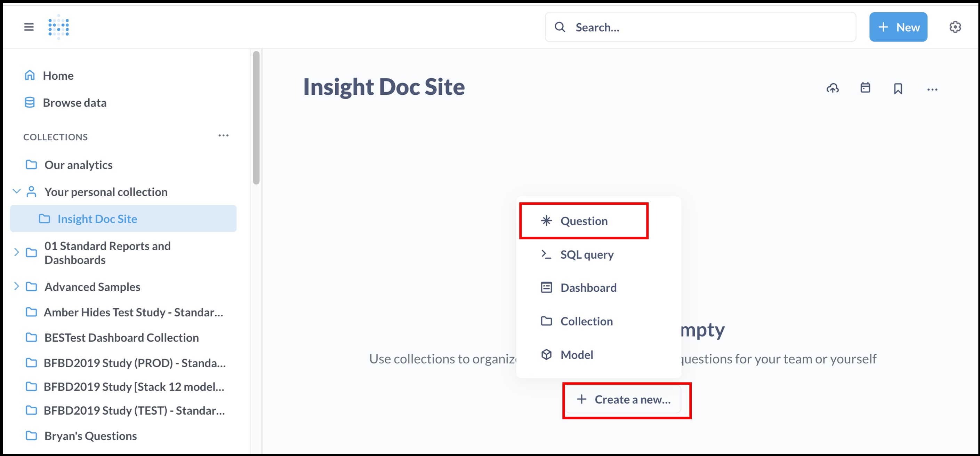Click the Metabase logo icon

point(58,27)
